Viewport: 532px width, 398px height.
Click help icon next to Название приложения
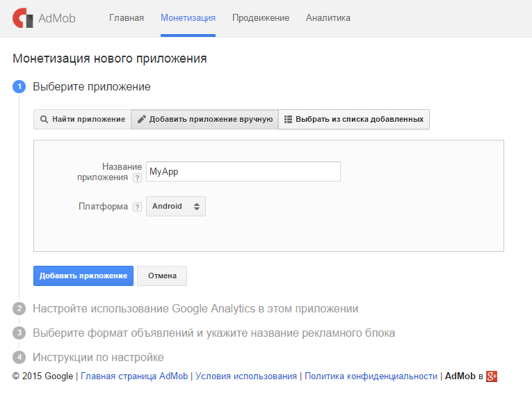(137, 177)
